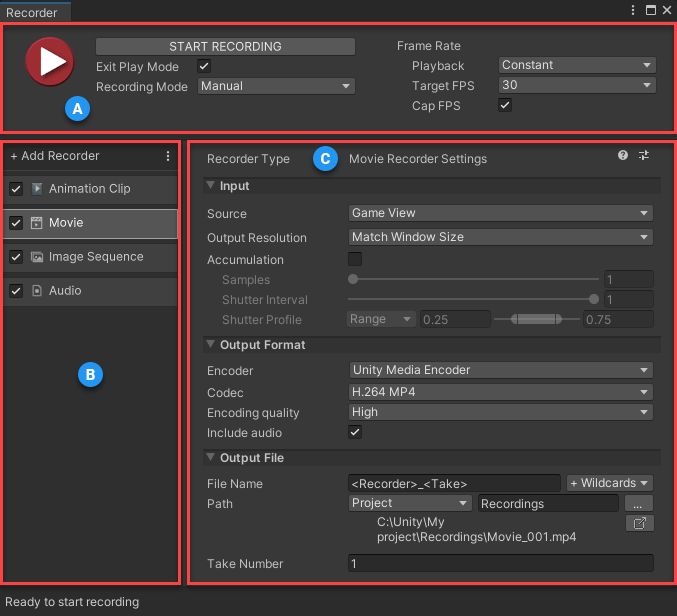The image size is (677, 616).
Task: Select the Audio recorder row
Action: (x=90, y=291)
